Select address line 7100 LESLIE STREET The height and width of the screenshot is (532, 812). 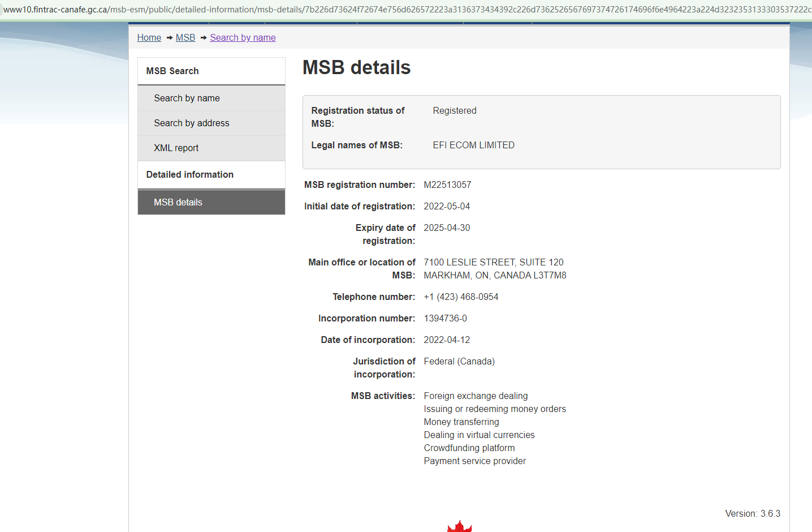pos(494,262)
